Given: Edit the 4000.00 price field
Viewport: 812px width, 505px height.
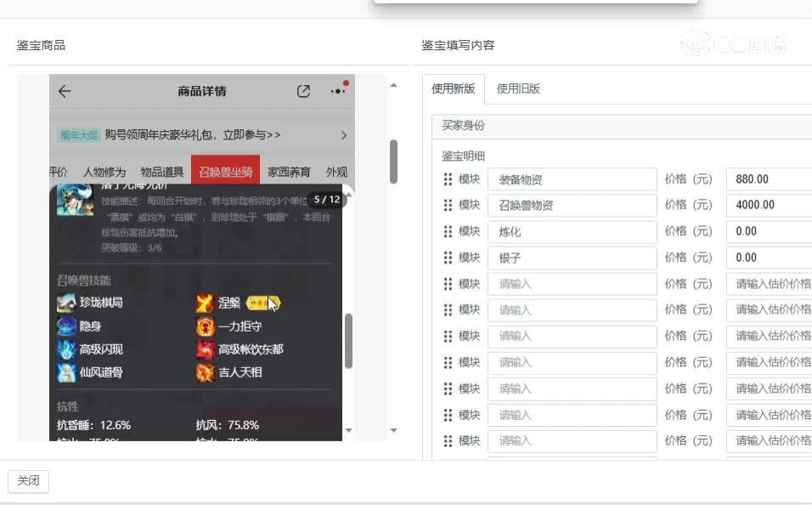Looking at the screenshot, I should 769,206.
